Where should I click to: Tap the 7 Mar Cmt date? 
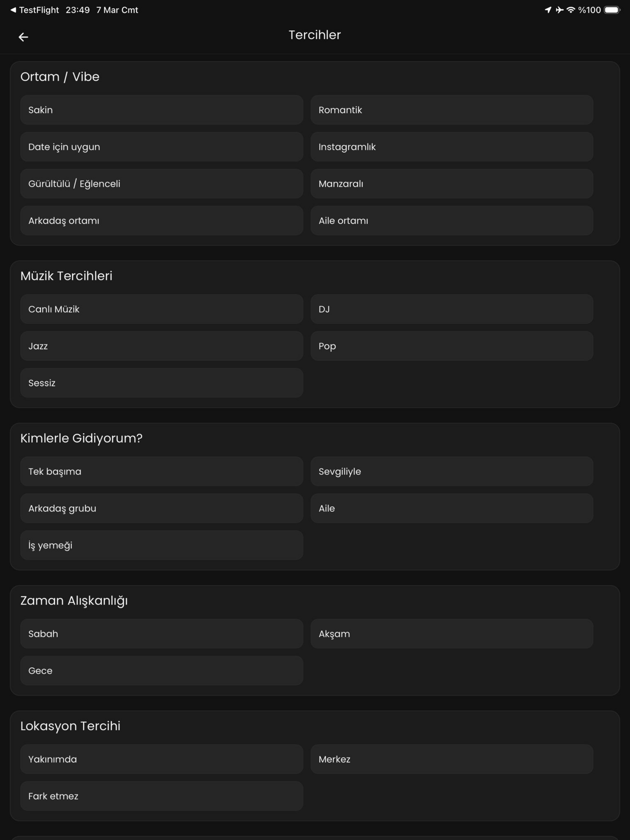tap(117, 10)
